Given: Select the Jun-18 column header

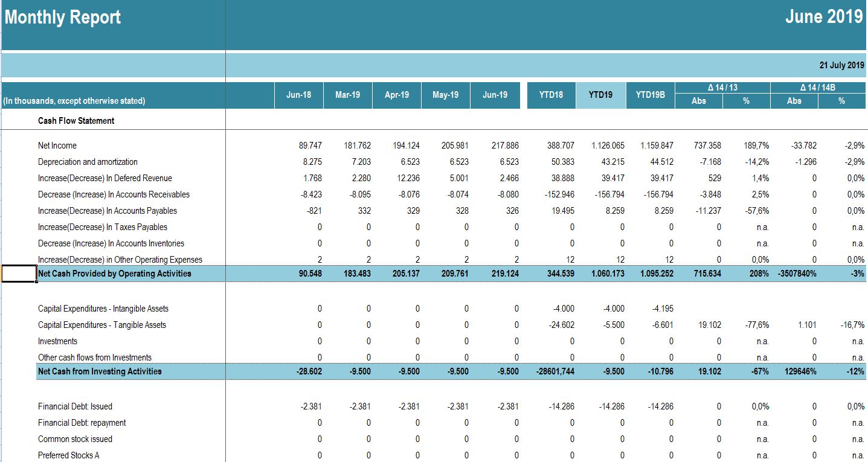Looking at the screenshot, I should tap(298, 95).
